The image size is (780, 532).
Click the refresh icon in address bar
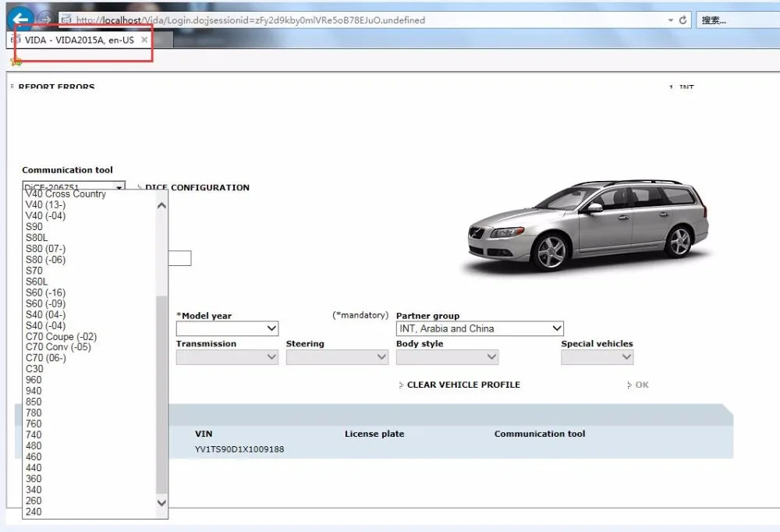coord(683,20)
